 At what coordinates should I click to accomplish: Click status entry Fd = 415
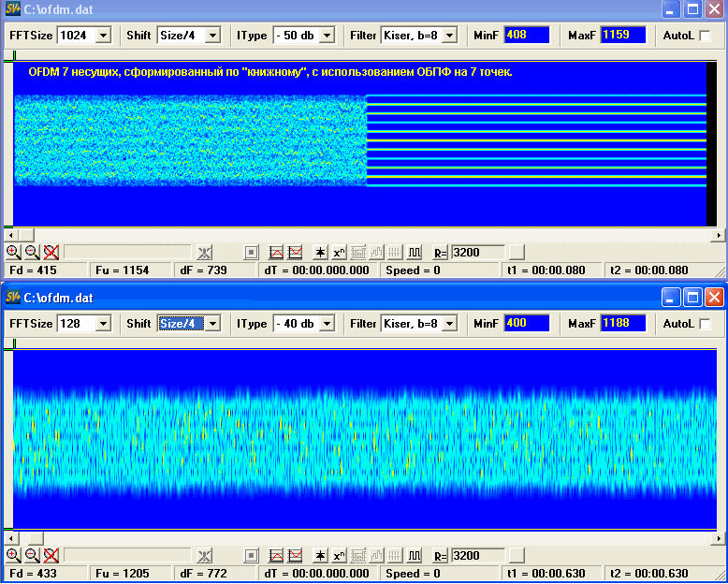(46, 270)
